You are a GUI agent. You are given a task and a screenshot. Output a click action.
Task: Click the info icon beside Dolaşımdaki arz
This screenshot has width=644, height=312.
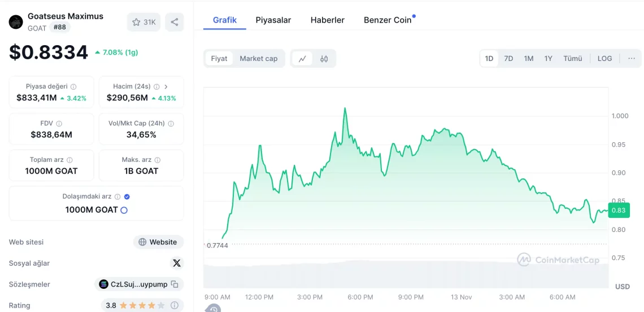[118, 197]
